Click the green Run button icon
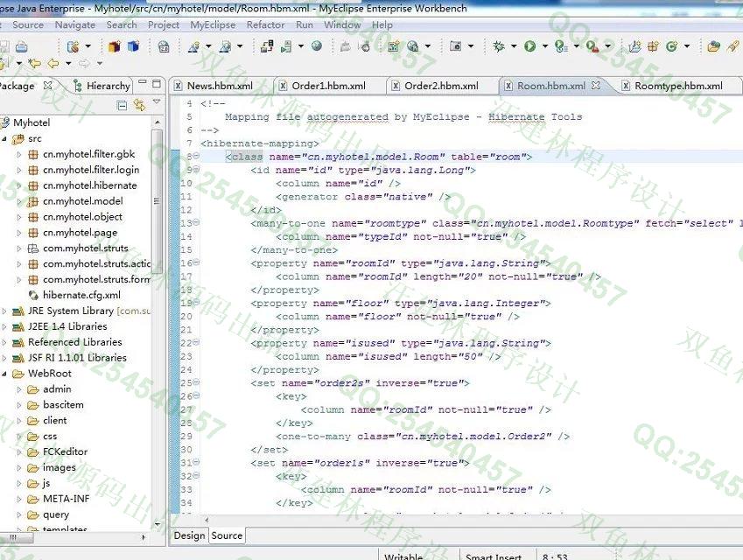743x560 pixels. (x=529, y=46)
